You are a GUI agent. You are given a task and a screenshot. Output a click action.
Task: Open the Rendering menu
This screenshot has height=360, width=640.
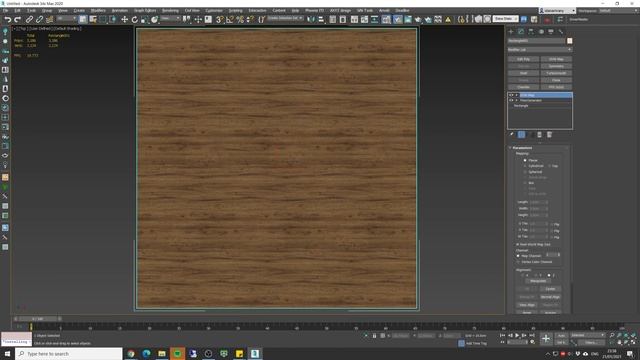[170, 11]
